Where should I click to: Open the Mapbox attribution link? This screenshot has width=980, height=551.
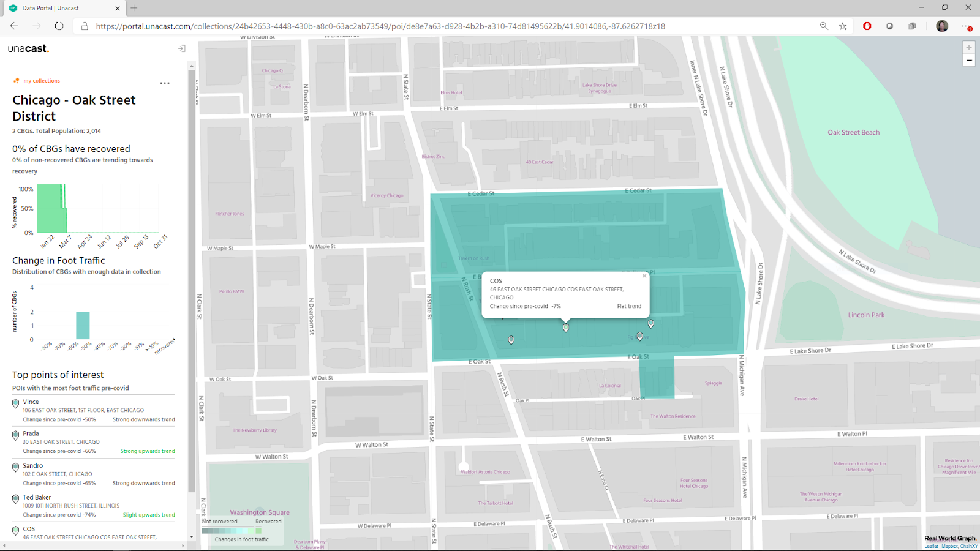tap(949, 547)
